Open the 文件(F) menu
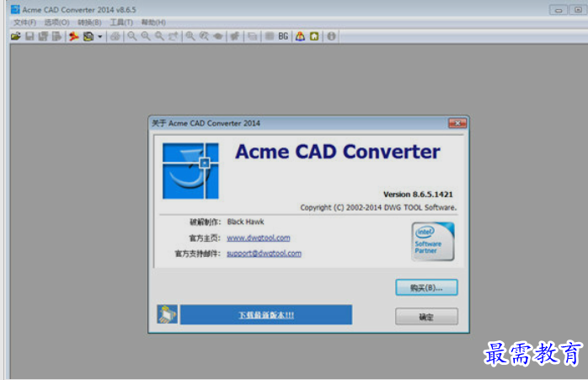 click(24, 23)
